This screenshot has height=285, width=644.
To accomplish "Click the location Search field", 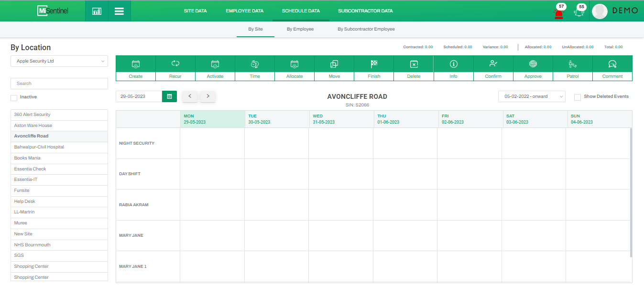I will click(59, 84).
